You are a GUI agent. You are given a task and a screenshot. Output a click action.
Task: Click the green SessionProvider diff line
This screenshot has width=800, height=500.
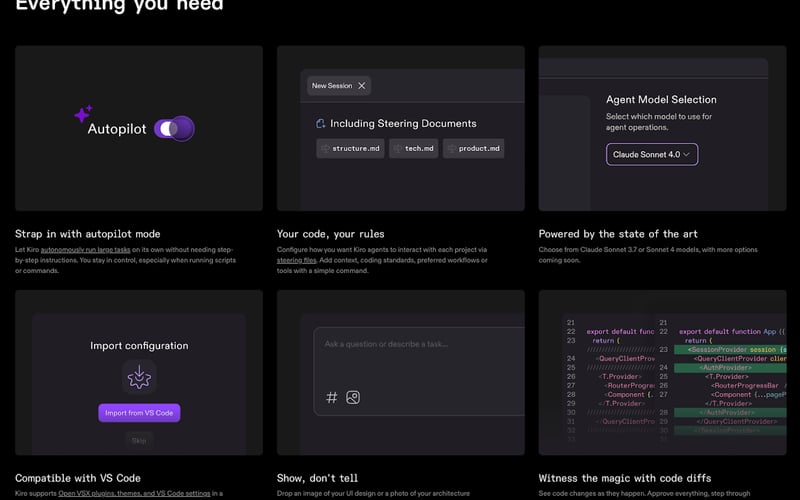click(730, 349)
